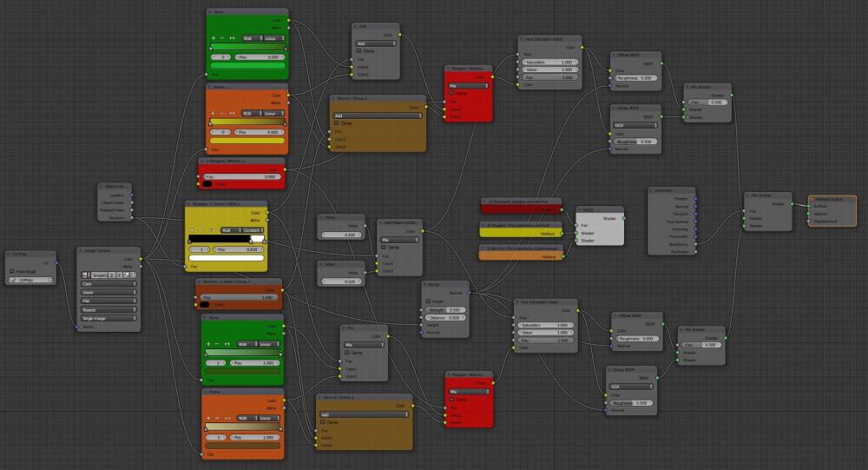
Task: Remove a color stop in top green ColorRamp
Action: click(222, 38)
